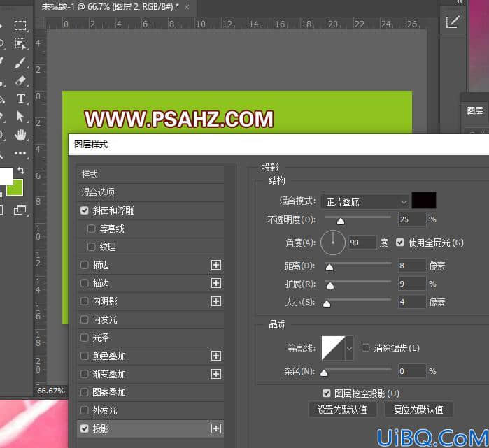Click the angle dial for drop shadow

(333, 243)
